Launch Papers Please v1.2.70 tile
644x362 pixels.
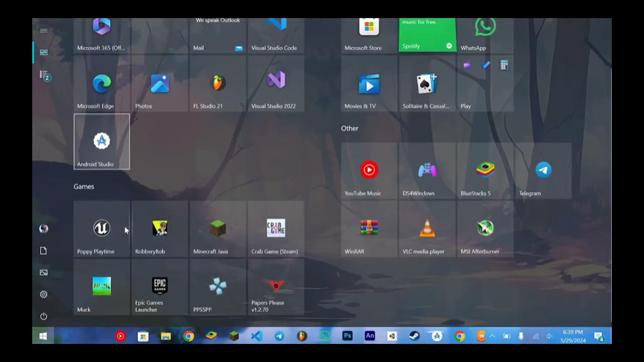point(276,287)
